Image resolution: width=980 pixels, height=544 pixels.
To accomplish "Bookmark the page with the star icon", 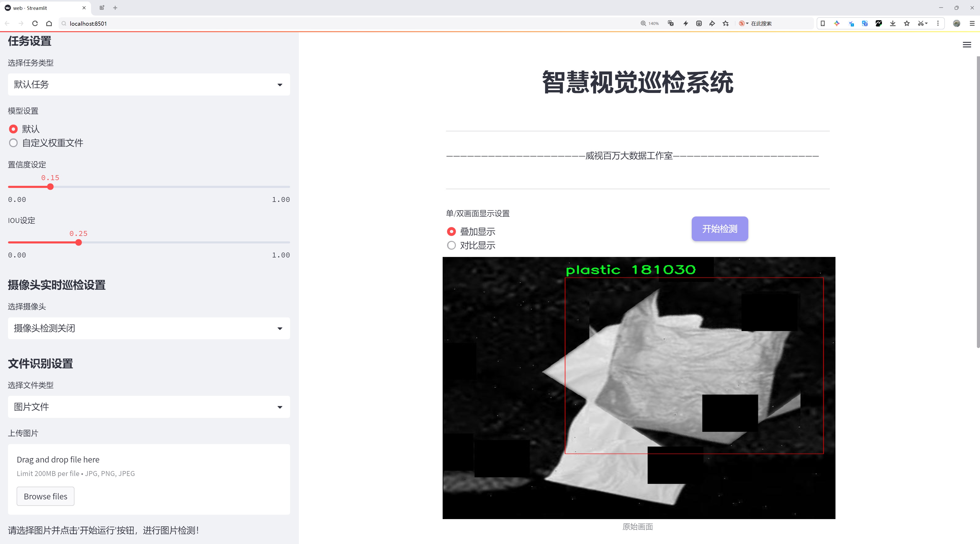I will (906, 23).
